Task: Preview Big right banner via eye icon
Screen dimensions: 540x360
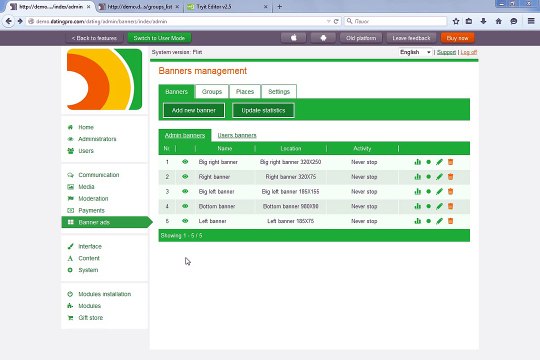Action: 185,162
